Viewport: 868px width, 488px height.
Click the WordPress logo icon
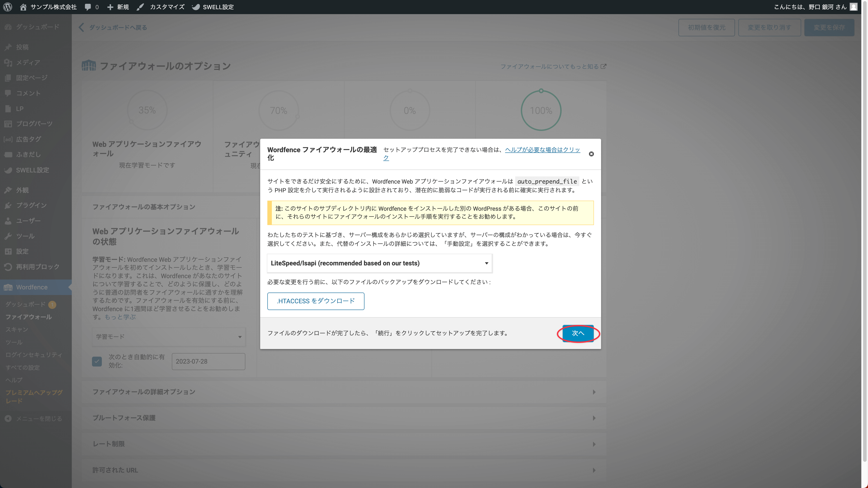(x=8, y=7)
